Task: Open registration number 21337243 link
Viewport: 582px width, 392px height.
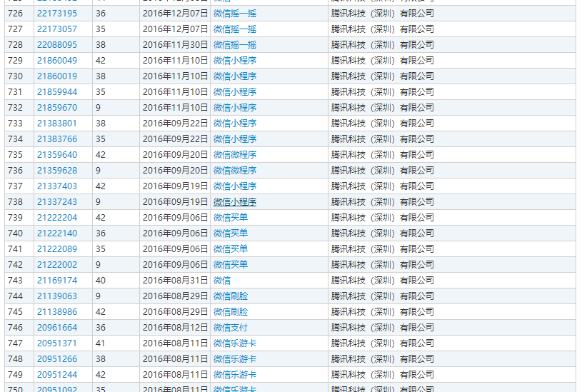Action: (x=57, y=202)
